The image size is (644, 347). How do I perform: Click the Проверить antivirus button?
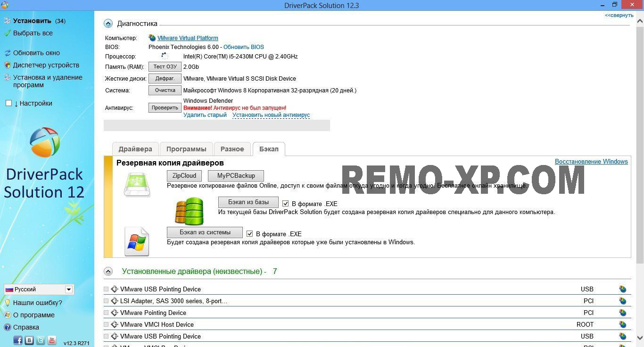pos(165,107)
